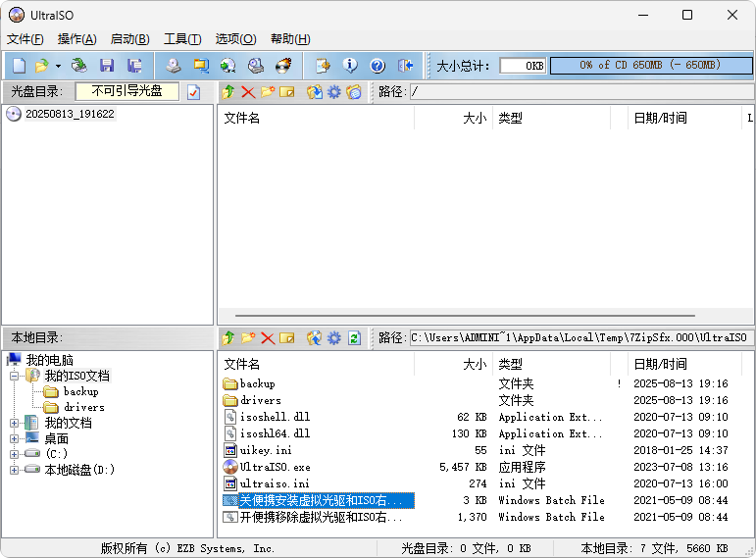The height and width of the screenshot is (558, 756).
Task: Click the disc path field showing /
Action: tap(580, 91)
